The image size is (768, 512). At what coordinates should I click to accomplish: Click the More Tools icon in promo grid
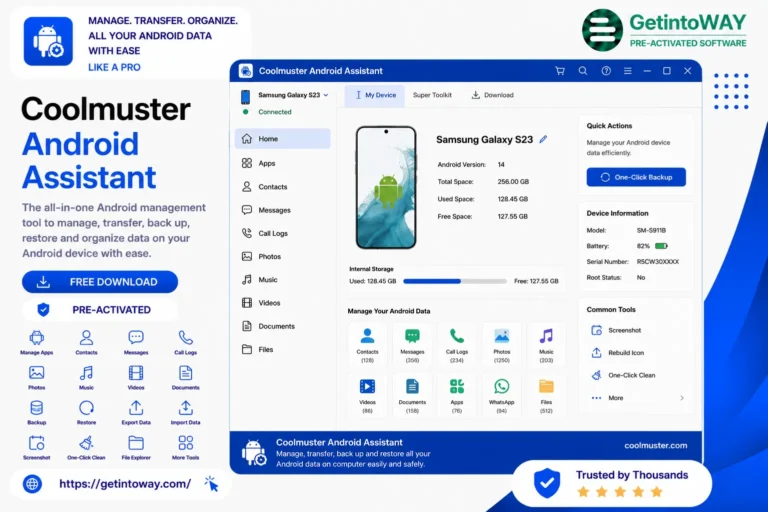click(x=186, y=443)
